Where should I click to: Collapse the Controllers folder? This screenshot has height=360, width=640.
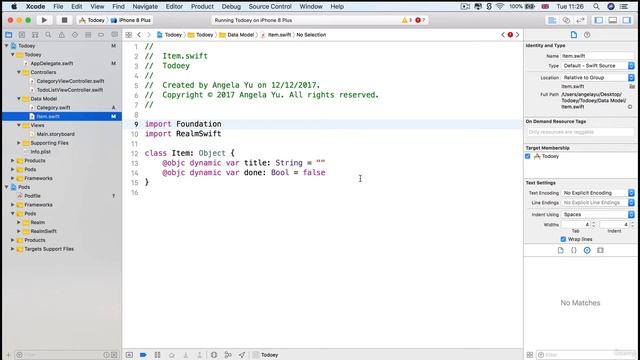click(x=19, y=72)
